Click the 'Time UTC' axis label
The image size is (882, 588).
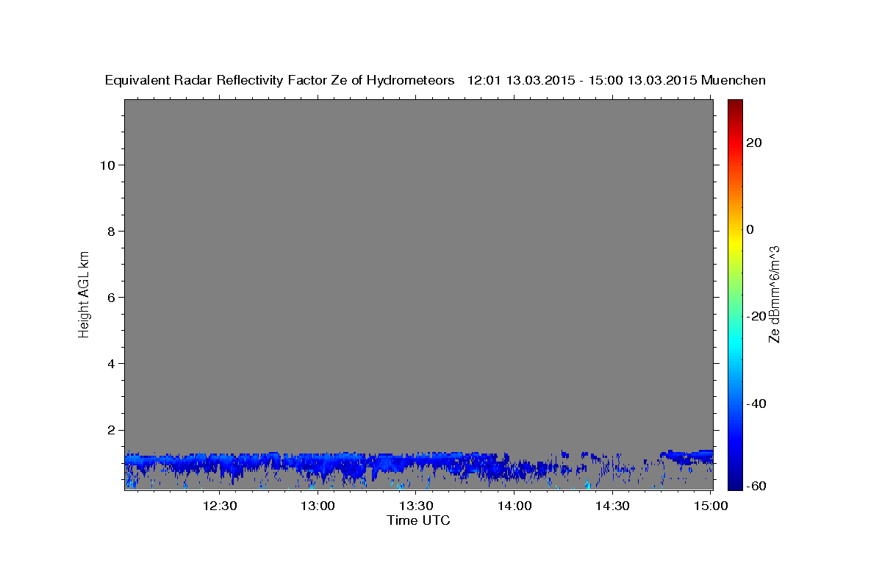point(418,520)
